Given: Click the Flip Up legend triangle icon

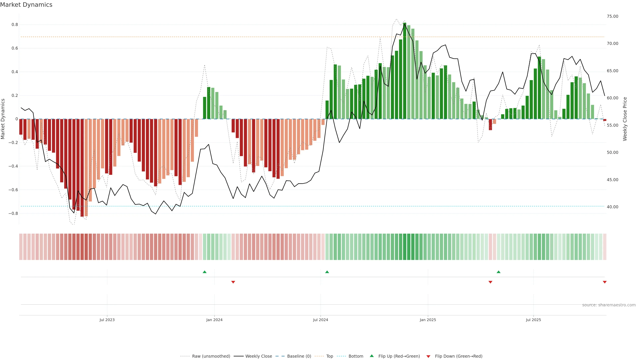Looking at the screenshot, I should [371, 356].
